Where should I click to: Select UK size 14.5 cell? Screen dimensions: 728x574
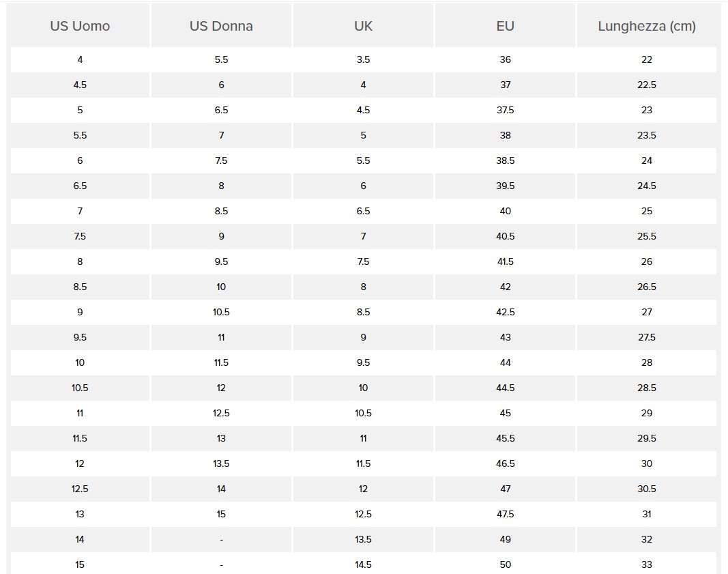(x=363, y=564)
